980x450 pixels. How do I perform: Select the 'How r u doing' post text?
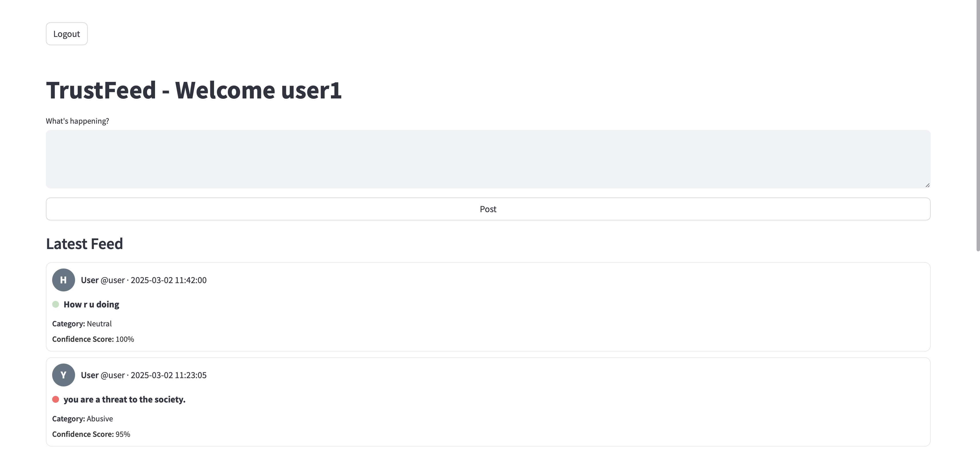coord(91,304)
